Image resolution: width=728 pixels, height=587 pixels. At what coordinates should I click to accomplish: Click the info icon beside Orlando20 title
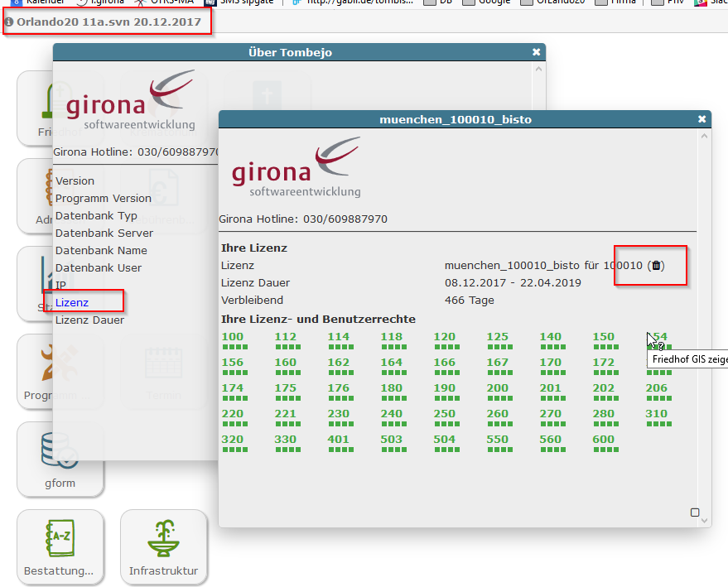(x=9, y=22)
